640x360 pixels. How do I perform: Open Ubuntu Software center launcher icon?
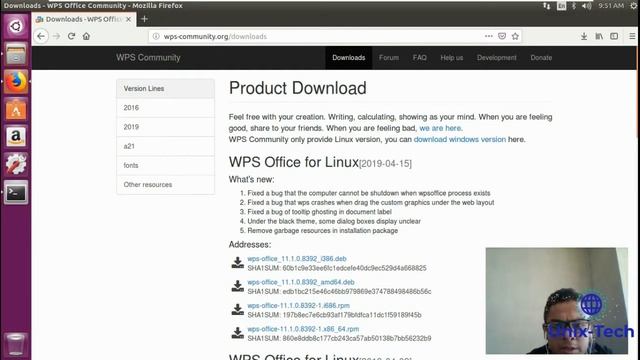pos(16,109)
